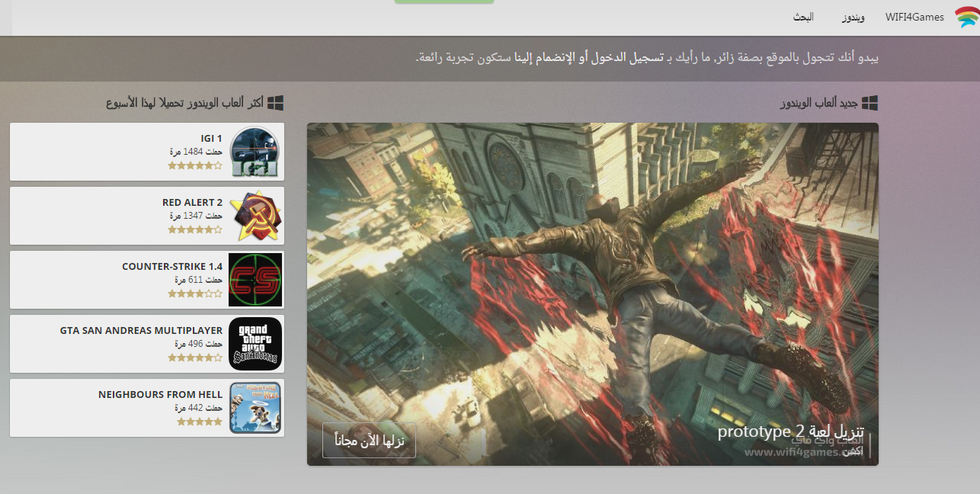
Task: Open the IGI 1 game icon
Action: tap(255, 152)
